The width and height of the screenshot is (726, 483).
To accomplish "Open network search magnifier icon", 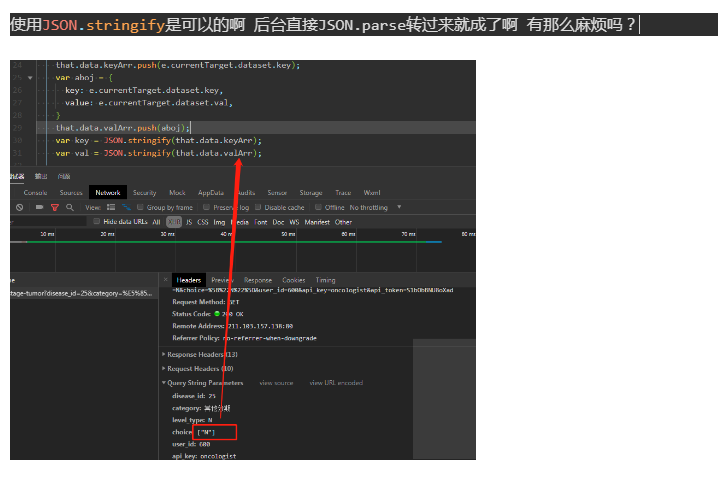I will (x=70, y=207).
